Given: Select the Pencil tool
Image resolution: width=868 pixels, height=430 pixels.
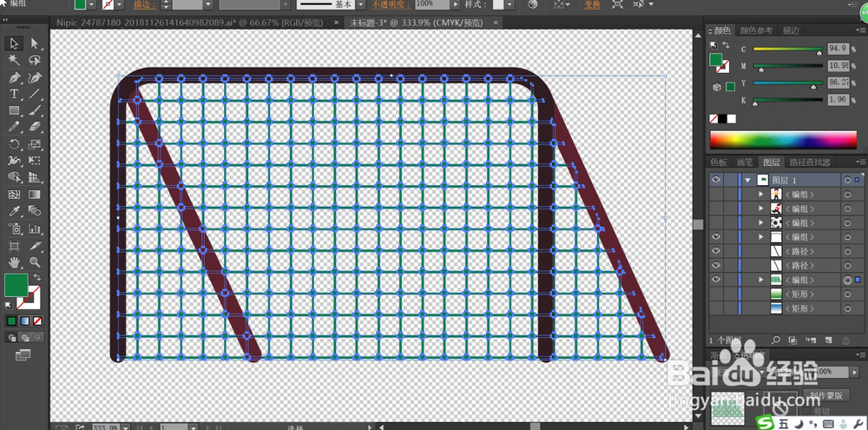Looking at the screenshot, I should tap(15, 127).
